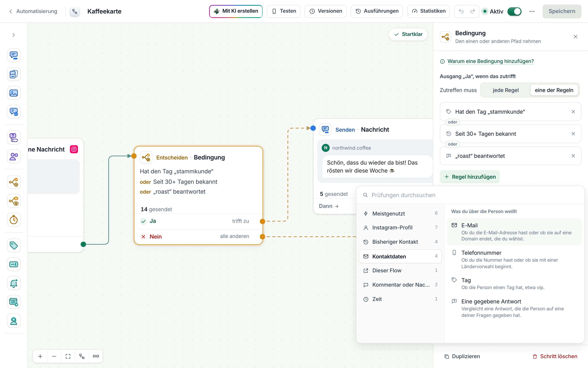
Task: Open the Instagram-Profil category
Action: coord(400,228)
